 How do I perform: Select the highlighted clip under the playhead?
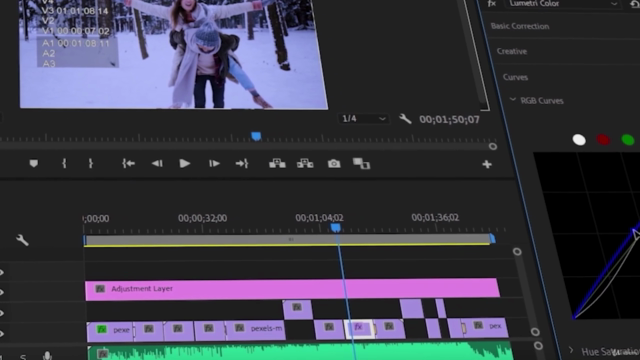360,329
